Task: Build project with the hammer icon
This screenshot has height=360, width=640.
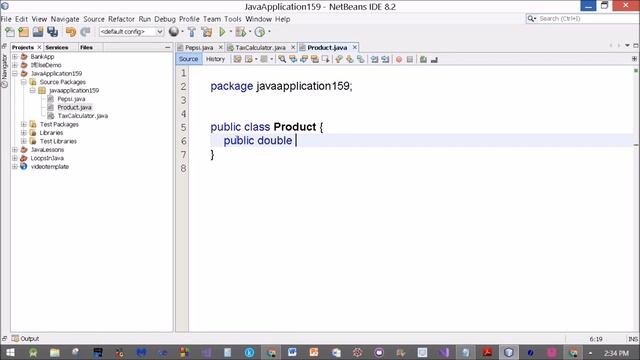Action: pyautogui.click(x=192, y=32)
